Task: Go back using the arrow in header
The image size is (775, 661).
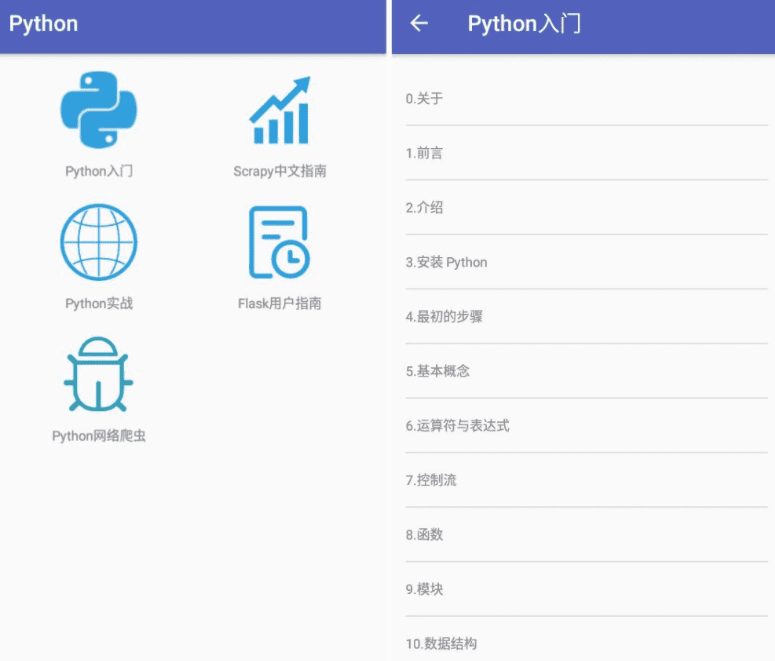Action: tap(419, 23)
